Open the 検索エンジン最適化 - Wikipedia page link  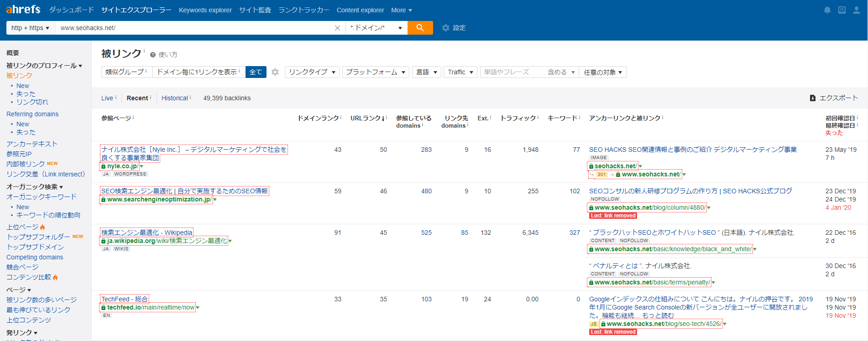pyautogui.click(x=146, y=232)
